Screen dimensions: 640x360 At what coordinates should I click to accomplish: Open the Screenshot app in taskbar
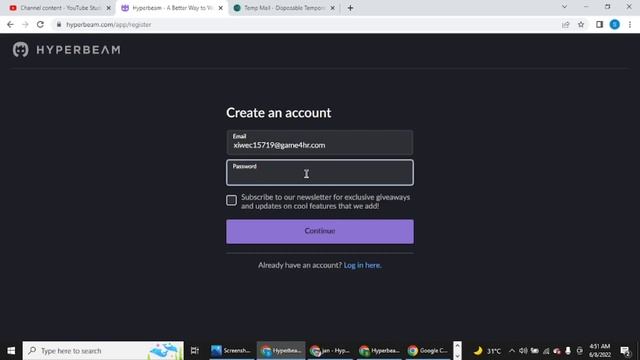231,351
